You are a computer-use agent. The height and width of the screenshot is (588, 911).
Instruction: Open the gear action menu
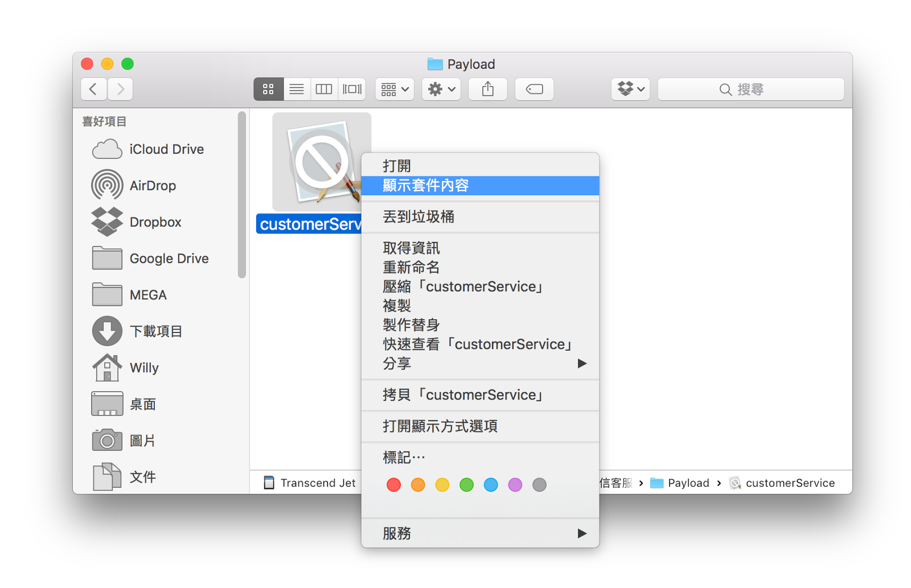coord(441,89)
